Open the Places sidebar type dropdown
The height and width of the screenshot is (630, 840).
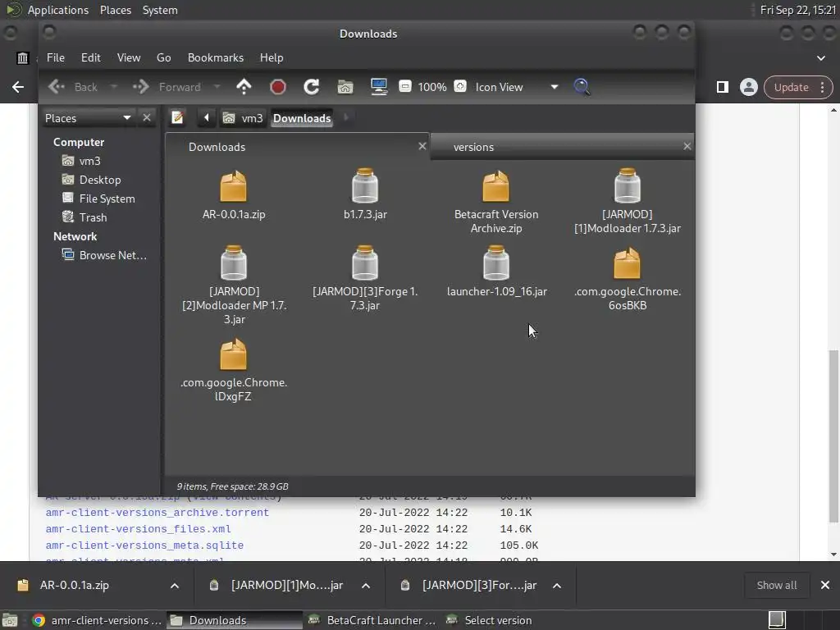click(x=89, y=118)
